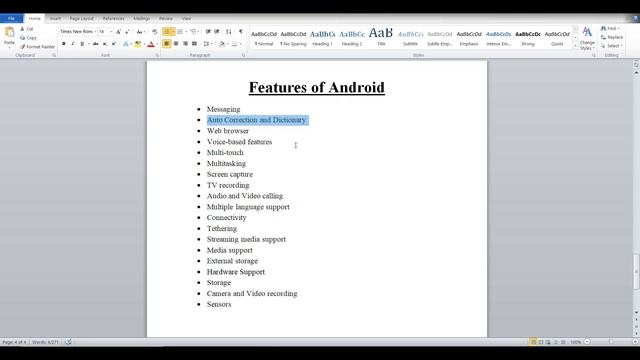Open the Find dropdown

(x=619, y=29)
